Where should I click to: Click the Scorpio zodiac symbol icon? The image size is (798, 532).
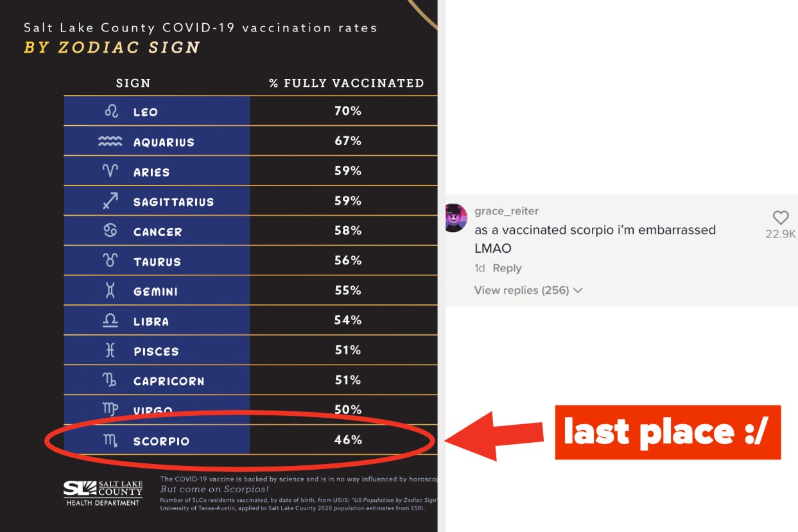click(110, 441)
